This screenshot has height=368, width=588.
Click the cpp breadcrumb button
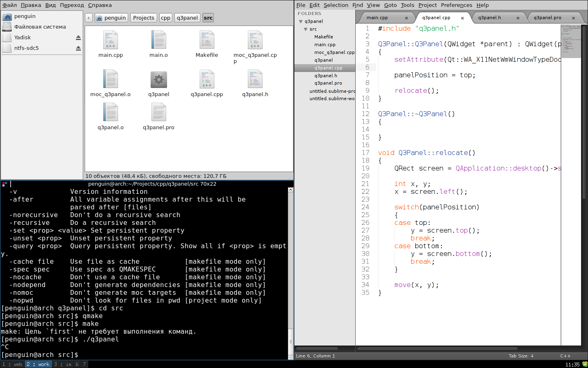pyautogui.click(x=165, y=18)
